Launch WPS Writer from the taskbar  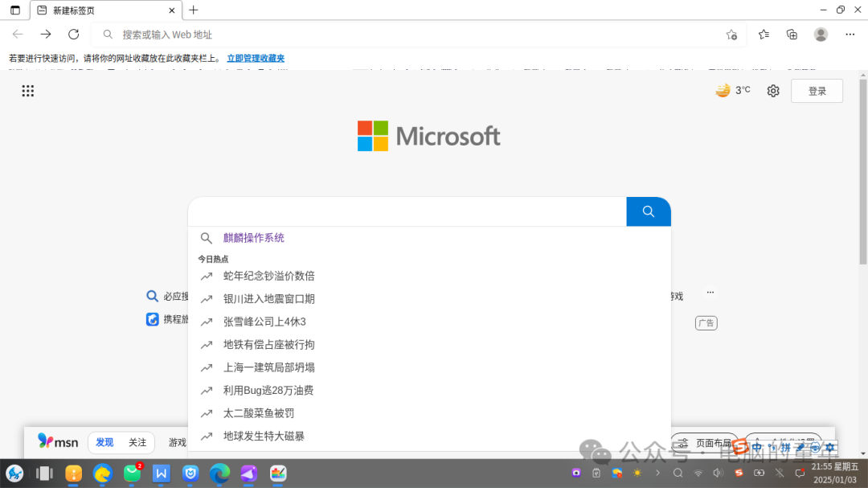[161, 474]
